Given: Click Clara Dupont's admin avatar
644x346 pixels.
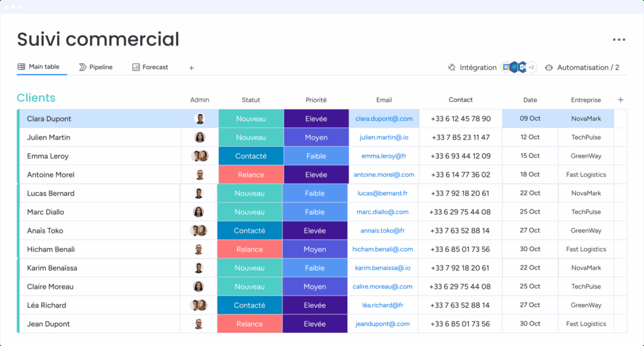Looking at the screenshot, I should 200,119.
